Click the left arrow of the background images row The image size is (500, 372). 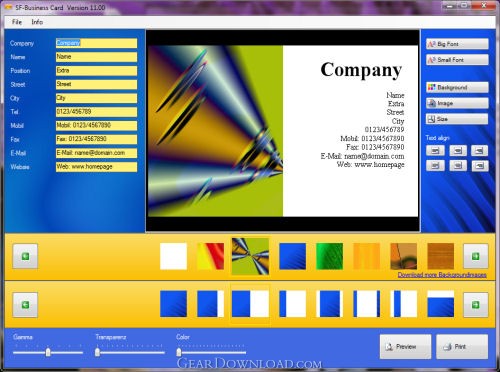click(x=25, y=256)
